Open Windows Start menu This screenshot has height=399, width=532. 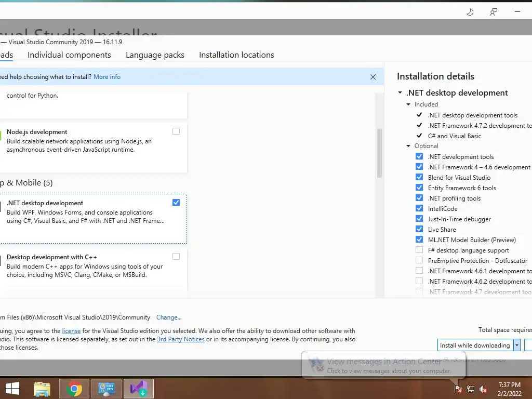pyautogui.click(x=12, y=389)
